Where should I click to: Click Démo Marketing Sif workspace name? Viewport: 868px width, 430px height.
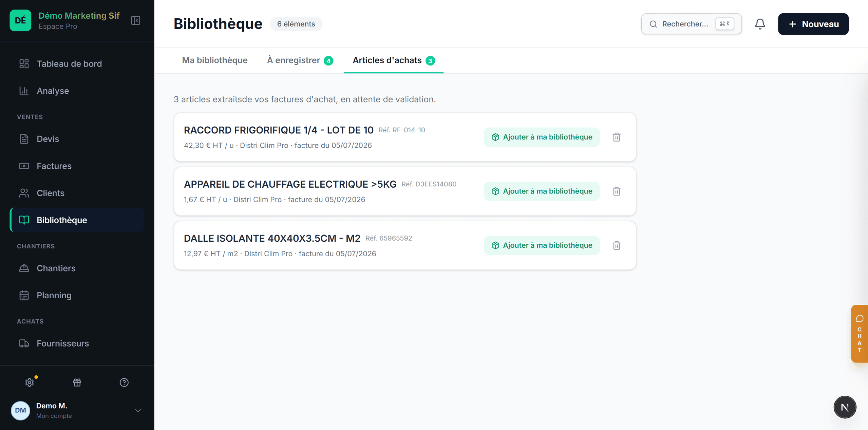pos(79,16)
